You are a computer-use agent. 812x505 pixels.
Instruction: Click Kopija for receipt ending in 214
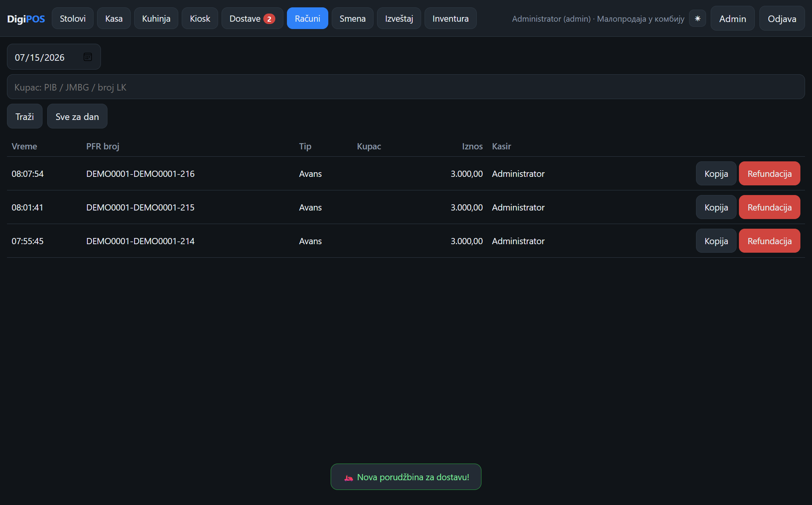point(716,241)
